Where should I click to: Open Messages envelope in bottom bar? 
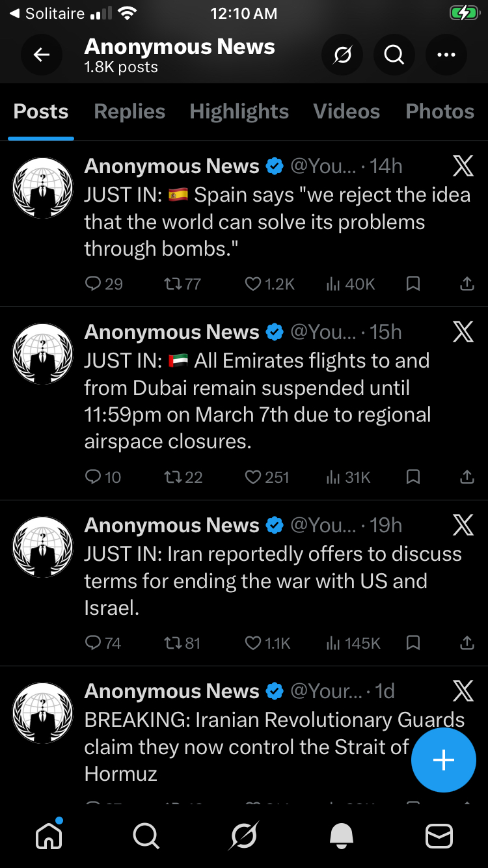tap(439, 835)
